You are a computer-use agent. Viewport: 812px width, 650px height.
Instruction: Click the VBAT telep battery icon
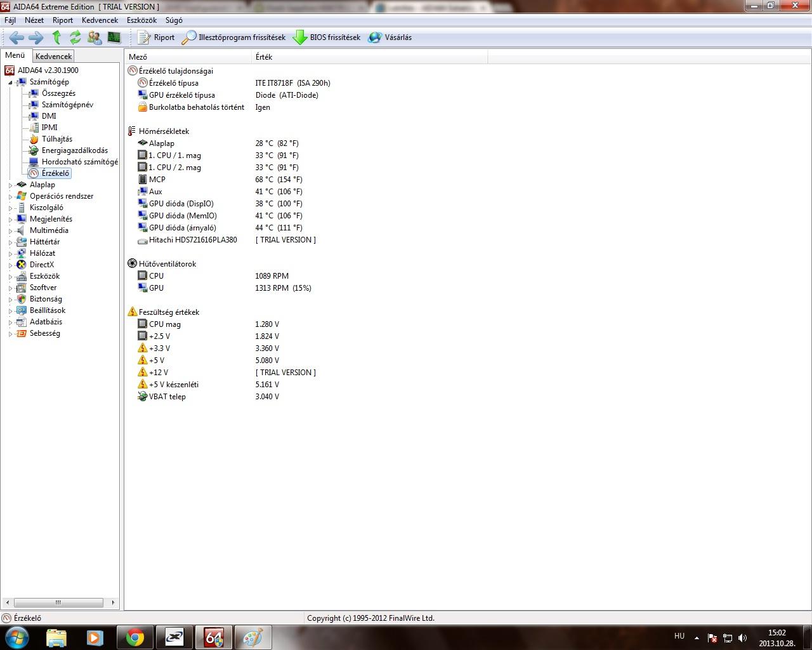tap(143, 397)
